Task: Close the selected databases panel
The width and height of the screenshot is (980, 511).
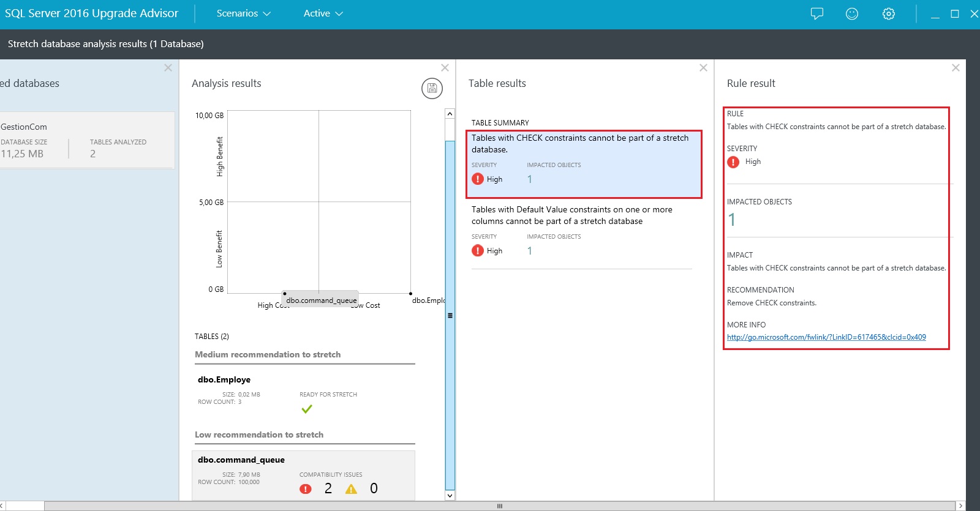Action: point(168,68)
